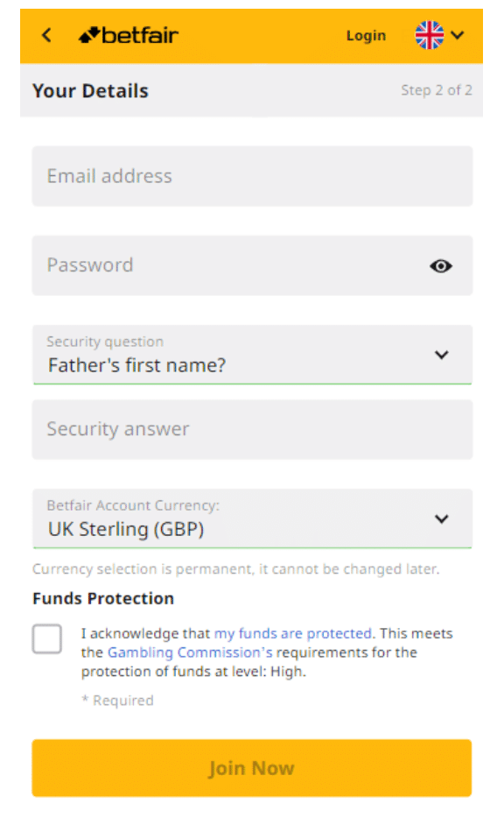Click Login in the top bar
Viewport: 504px width, 825px height.
366,35
